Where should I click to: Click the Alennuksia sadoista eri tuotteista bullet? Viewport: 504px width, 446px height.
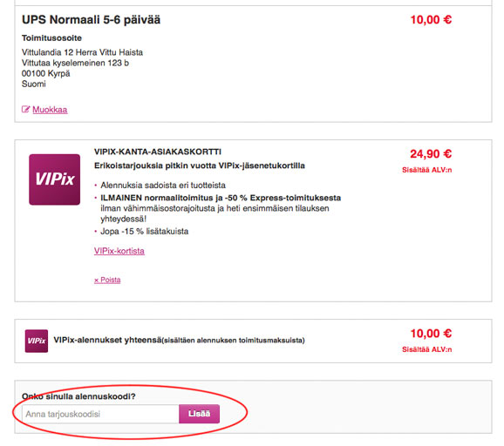163,186
